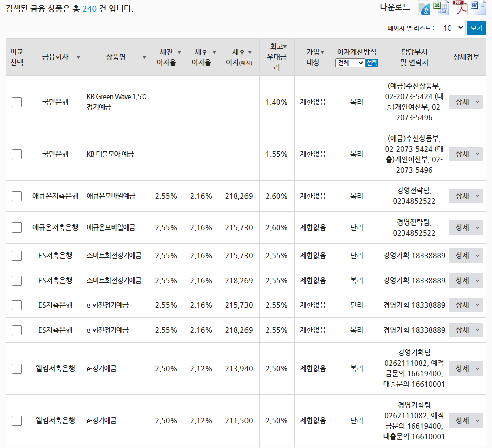Screen dimensions: 492x448
Task: Click the 비교 선택 column header
Action: pos(17,57)
